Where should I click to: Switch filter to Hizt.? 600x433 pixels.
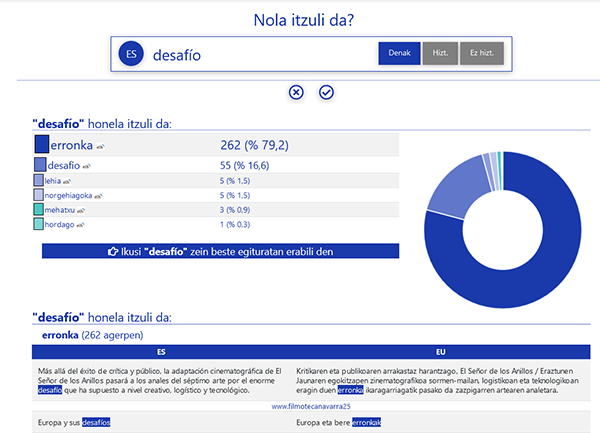coord(439,54)
